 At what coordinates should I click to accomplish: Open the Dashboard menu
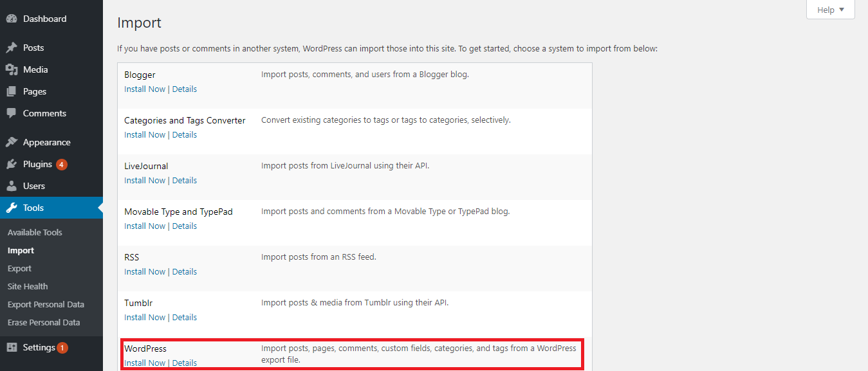[44, 19]
